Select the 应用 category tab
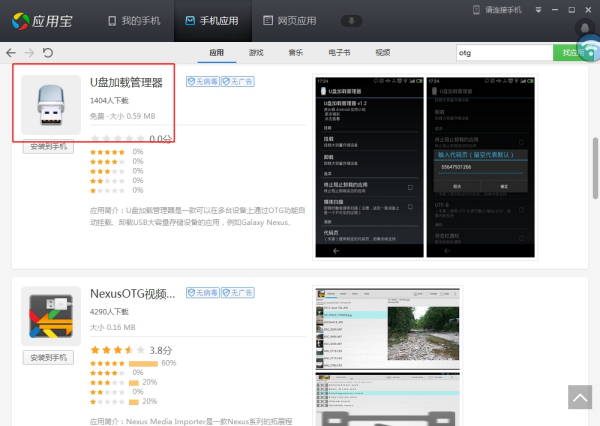The image size is (600, 426). 217,53
